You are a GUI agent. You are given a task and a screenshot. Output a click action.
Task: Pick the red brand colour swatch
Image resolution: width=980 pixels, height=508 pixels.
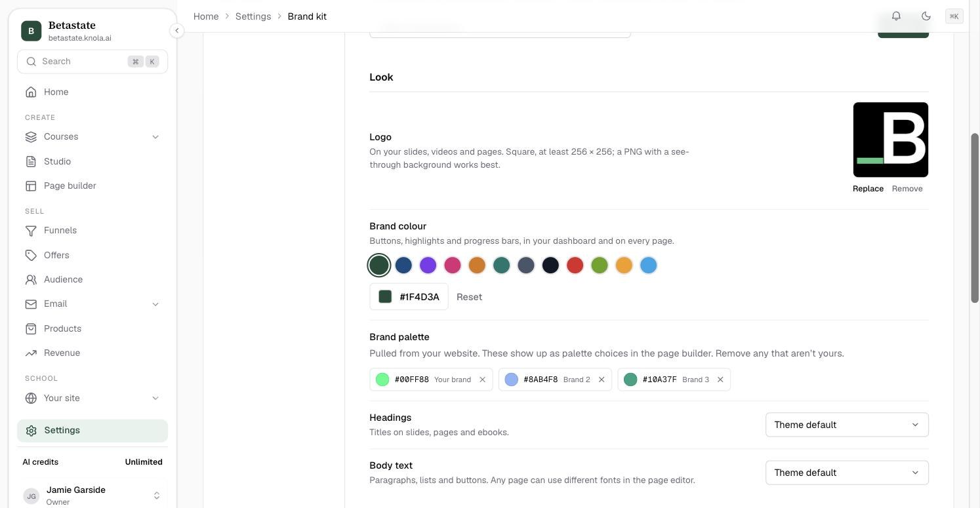[x=575, y=265]
